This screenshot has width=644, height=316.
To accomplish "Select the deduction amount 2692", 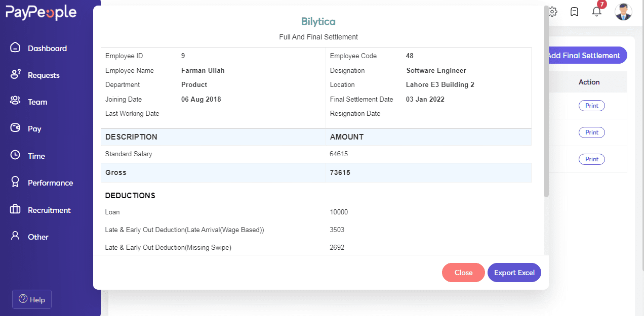I will [x=337, y=247].
